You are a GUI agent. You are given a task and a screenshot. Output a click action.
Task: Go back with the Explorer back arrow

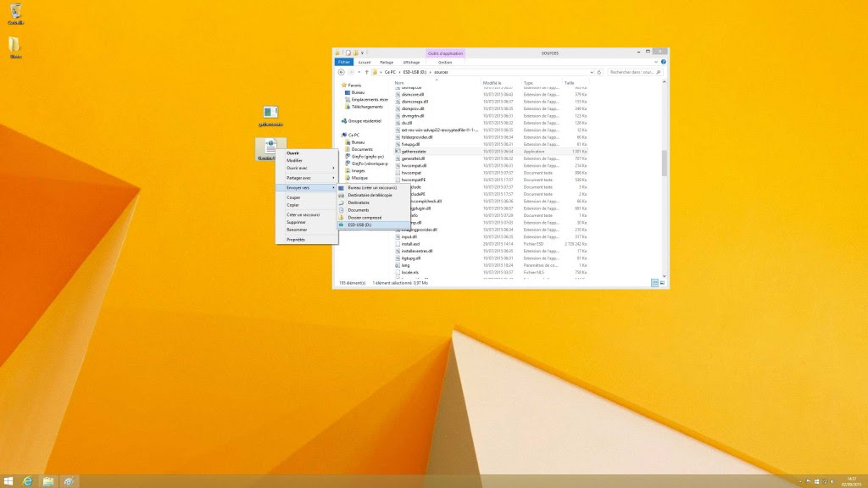coord(341,72)
